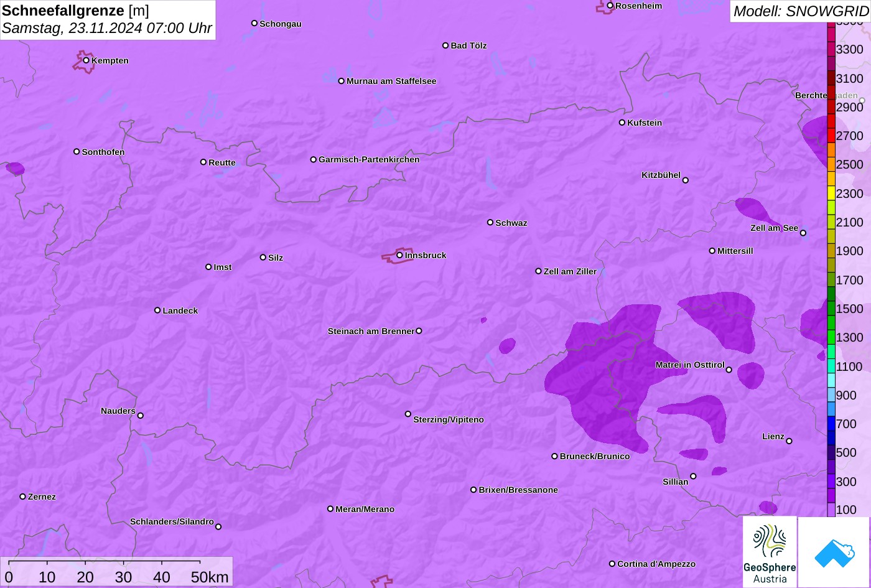Screen dimensions: 871x588
Task: Click the Mittersill location dot
Action: click(x=712, y=251)
